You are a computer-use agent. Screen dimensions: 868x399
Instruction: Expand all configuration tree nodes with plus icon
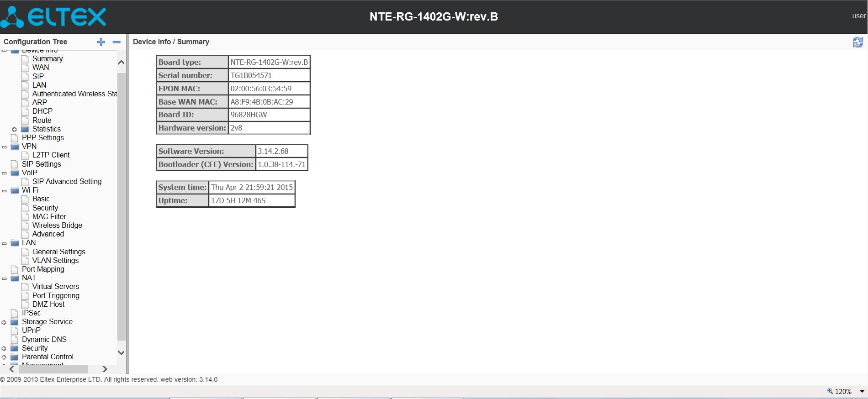tap(101, 42)
